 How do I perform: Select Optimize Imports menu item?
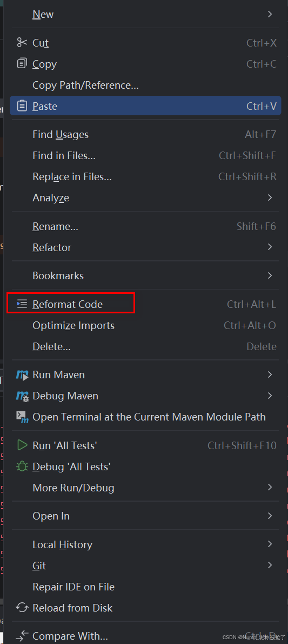click(146, 325)
